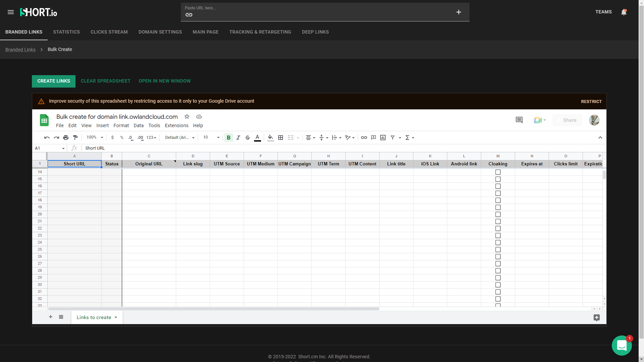Print the spreadsheet
The width and height of the screenshot is (644, 362).
pyautogui.click(x=66, y=138)
